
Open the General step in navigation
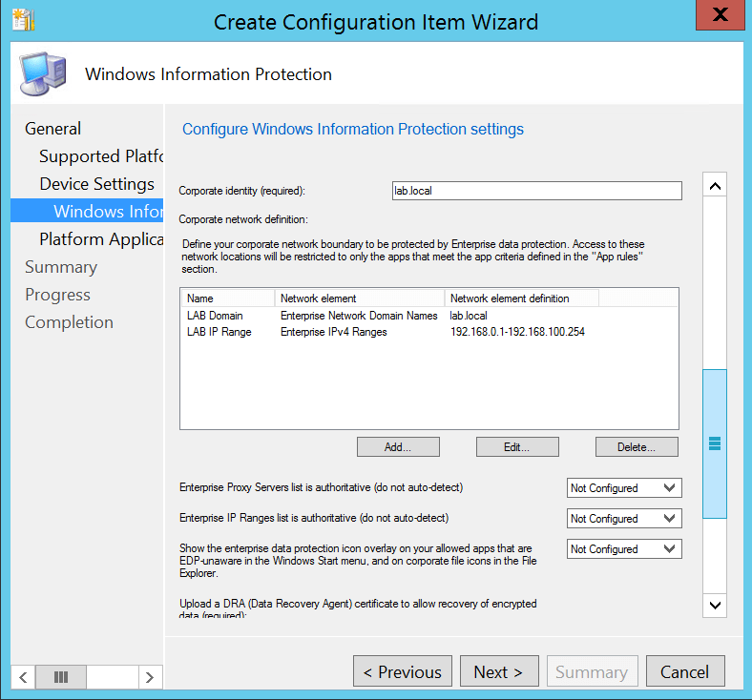coord(52,129)
